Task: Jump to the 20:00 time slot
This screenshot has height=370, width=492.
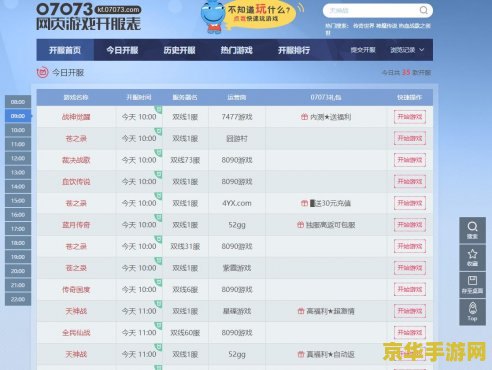Action: point(18,271)
